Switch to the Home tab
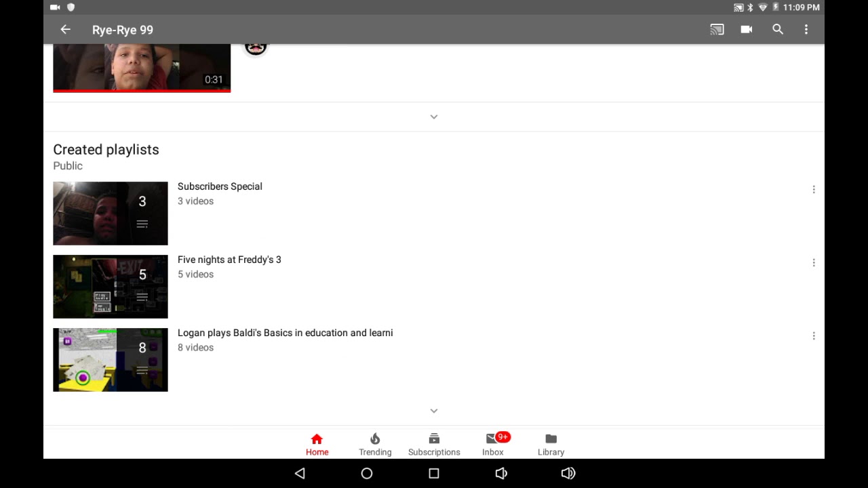 [x=317, y=445]
